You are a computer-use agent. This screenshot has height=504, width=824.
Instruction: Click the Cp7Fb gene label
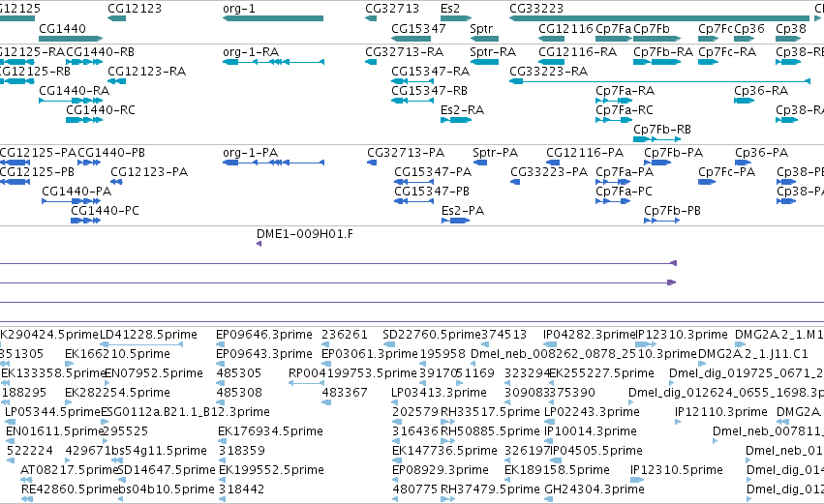tap(652, 28)
